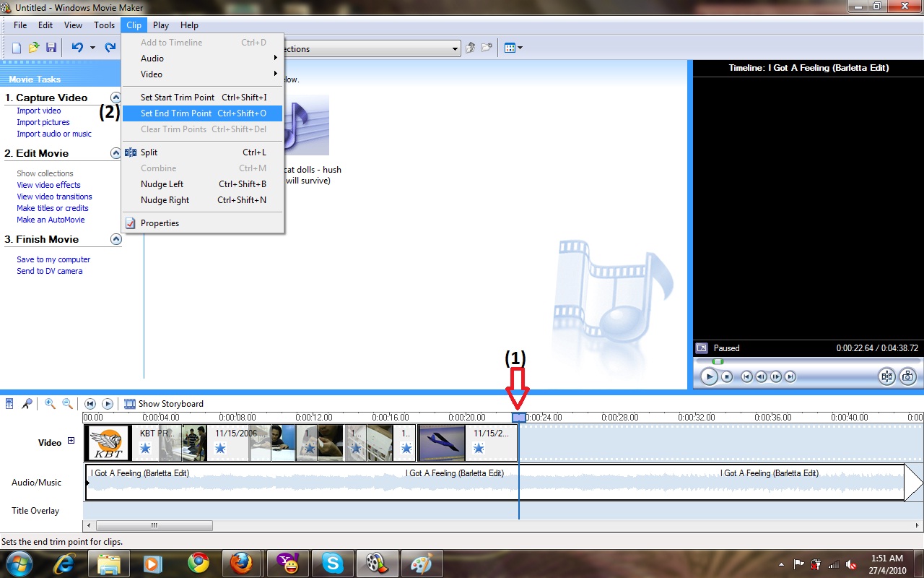Undo the last action via toolbar arrow

pyautogui.click(x=77, y=48)
